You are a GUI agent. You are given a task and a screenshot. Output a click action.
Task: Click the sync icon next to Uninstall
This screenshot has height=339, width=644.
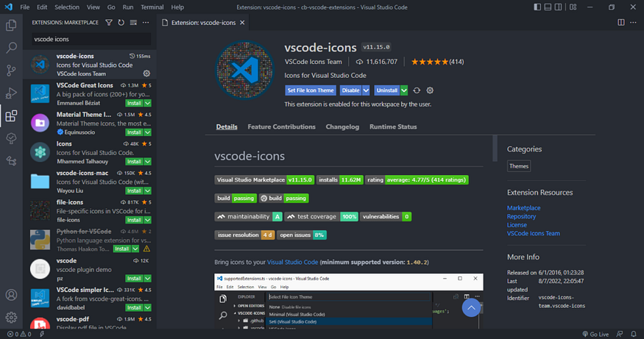[x=417, y=90]
